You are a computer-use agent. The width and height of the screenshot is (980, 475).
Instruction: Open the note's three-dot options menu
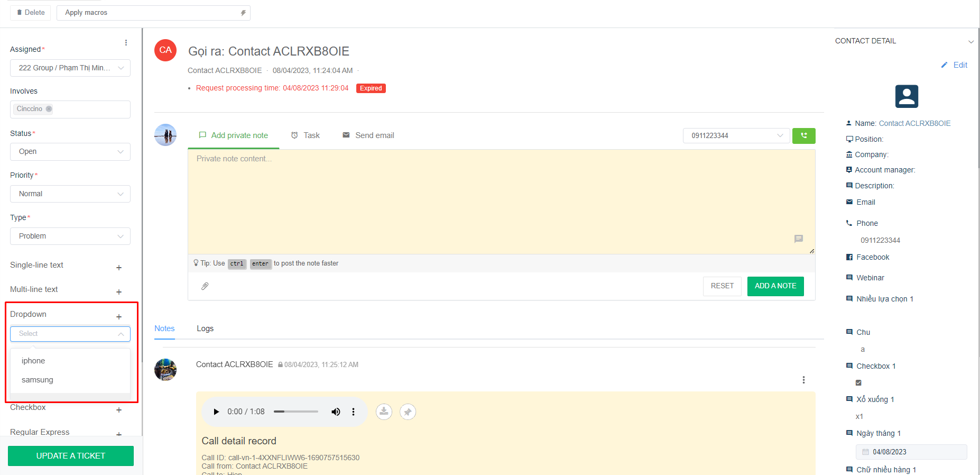[803, 380]
